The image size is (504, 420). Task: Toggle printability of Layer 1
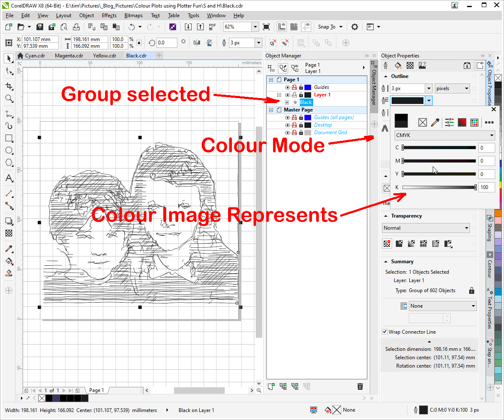(x=294, y=95)
